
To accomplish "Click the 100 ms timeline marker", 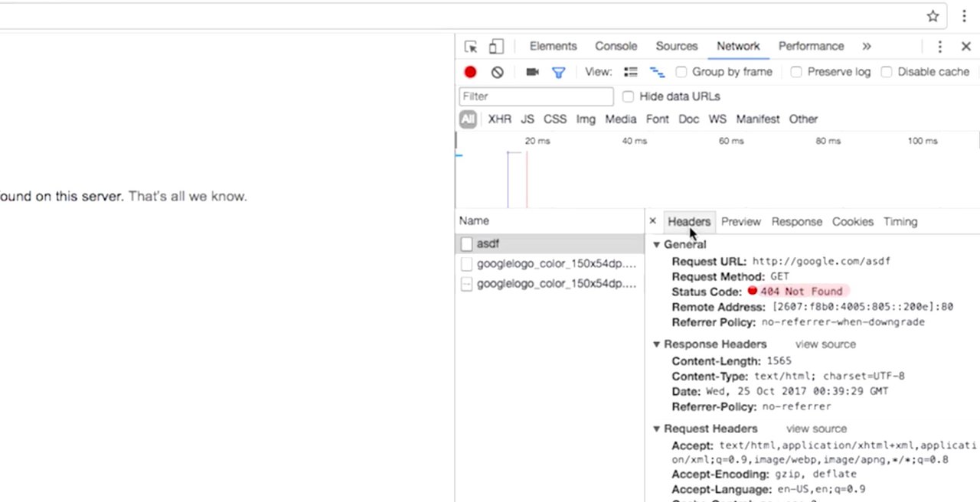I will coord(923,141).
